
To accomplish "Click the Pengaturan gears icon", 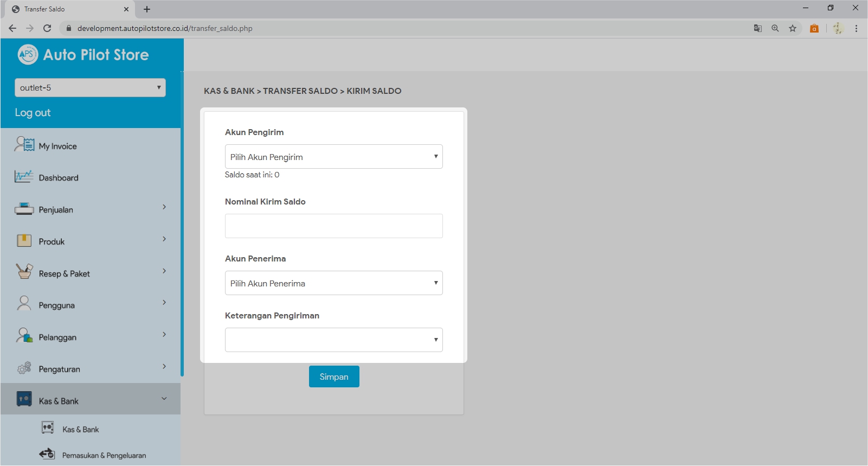I will [x=24, y=368].
